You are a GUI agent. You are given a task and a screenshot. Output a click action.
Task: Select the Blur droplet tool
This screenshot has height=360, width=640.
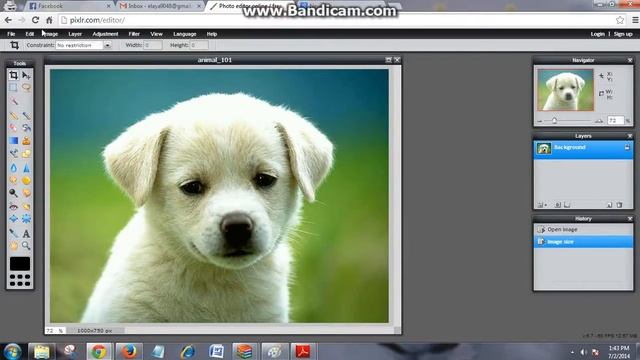[x=13, y=168]
